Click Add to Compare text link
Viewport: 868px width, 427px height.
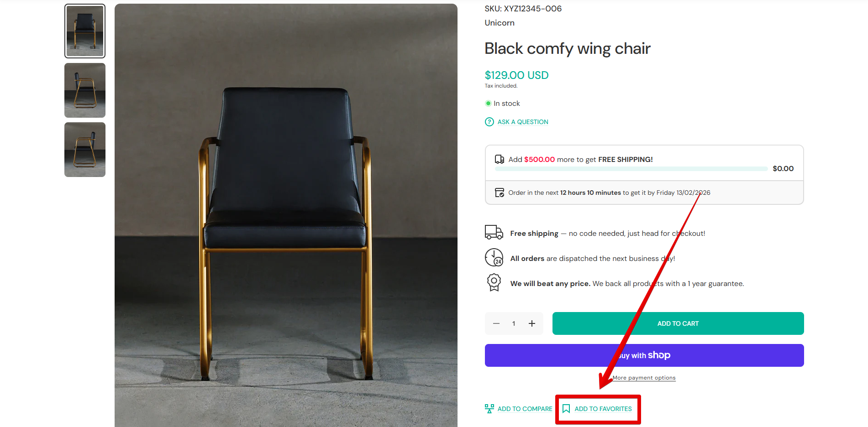pyautogui.click(x=525, y=409)
